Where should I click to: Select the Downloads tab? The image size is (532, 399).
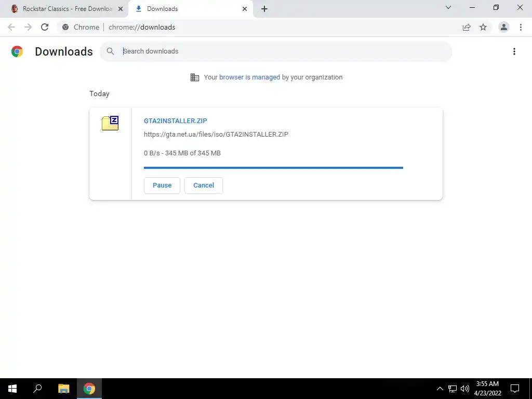click(x=190, y=9)
